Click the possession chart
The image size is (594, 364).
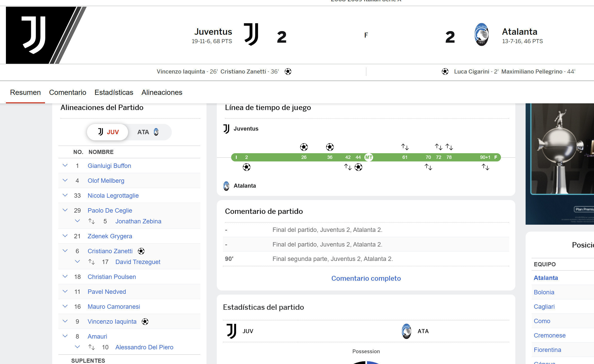pyautogui.click(x=366, y=362)
